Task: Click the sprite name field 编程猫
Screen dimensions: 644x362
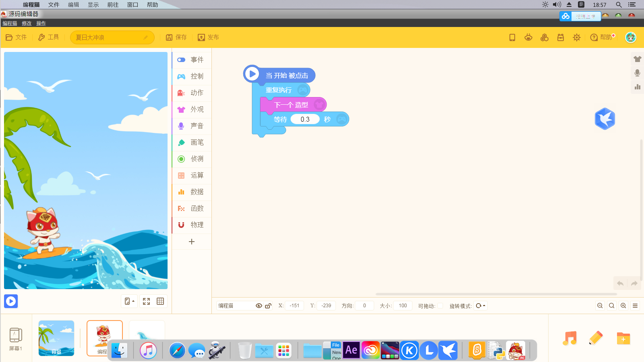Action: click(236, 306)
